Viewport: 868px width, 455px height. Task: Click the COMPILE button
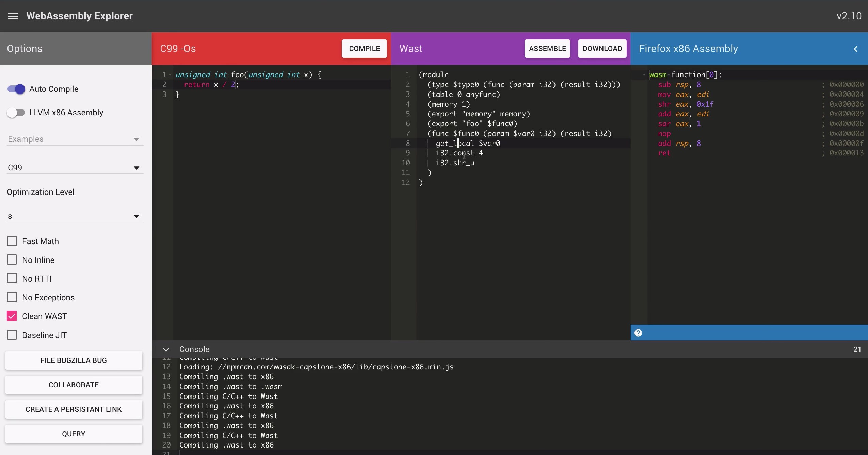[365, 49]
